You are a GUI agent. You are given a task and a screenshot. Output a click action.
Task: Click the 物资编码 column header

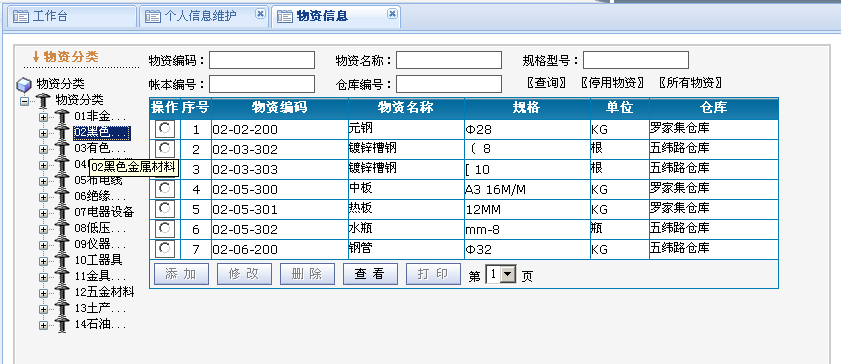click(280, 108)
